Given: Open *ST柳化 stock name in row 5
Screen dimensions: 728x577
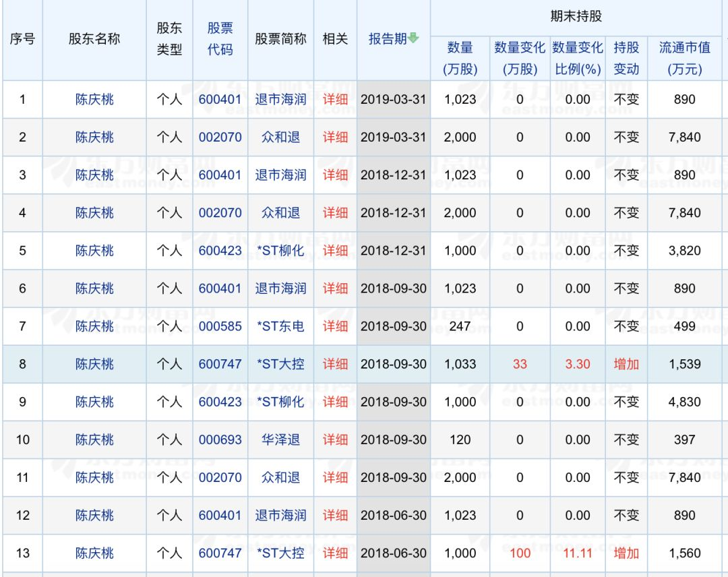Looking at the screenshot, I should 280,251.
